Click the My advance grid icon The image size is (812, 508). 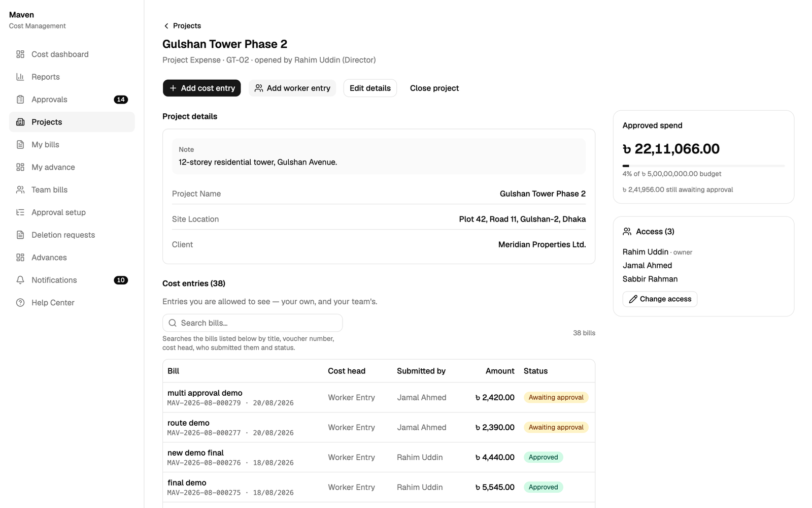point(20,167)
